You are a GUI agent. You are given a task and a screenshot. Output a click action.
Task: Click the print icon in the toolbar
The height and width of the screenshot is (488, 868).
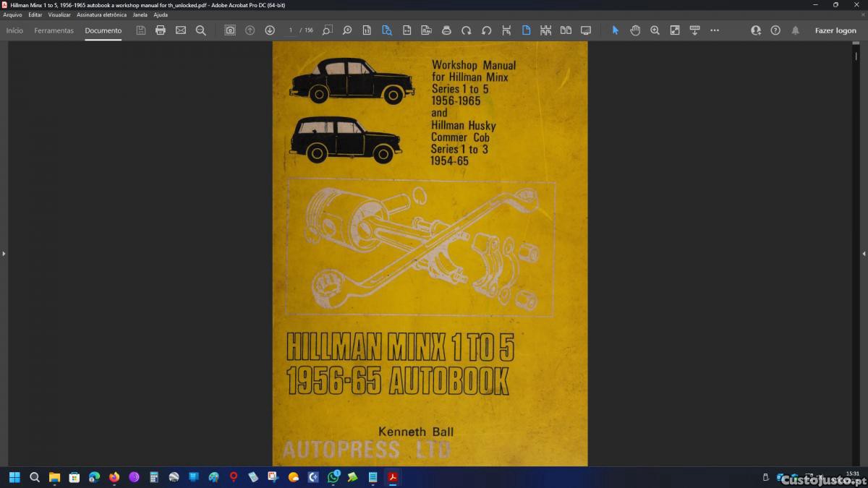[x=161, y=30]
